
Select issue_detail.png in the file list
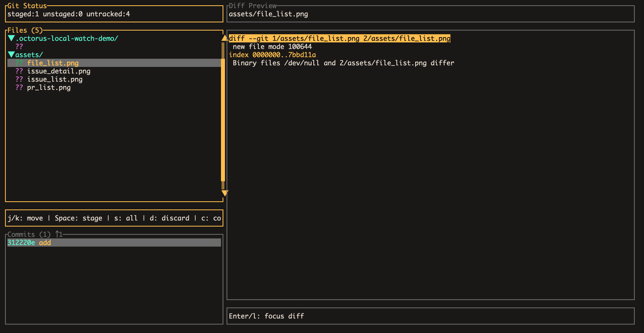[x=59, y=71]
